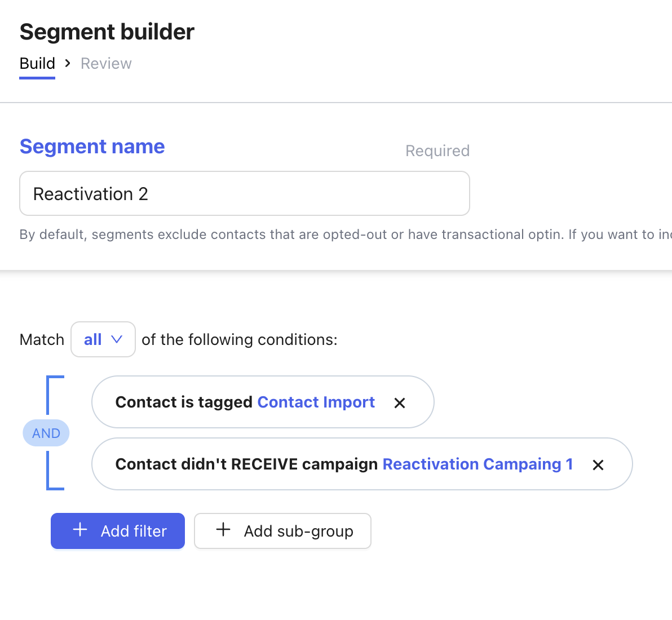Toggle the AND operator badge

tap(46, 433)
